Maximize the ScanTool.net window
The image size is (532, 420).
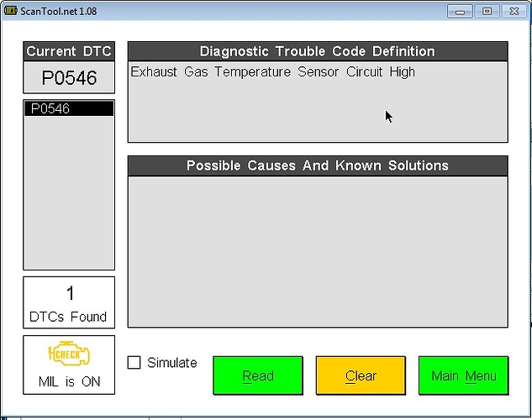(x=487, y=11)
